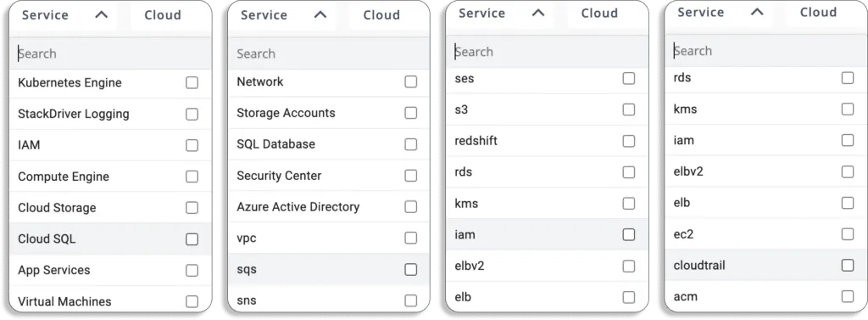
Task: Check rds box in the acm panel
Action: [848, 77]
